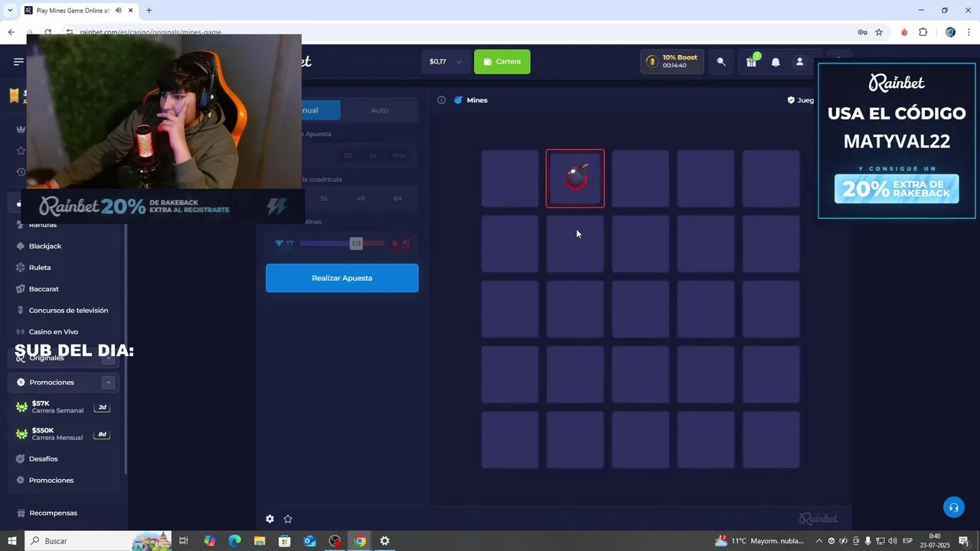Click the Blackjack sidebar icon
This screenshot has width=980, height=551.
(x=21, y=246)
